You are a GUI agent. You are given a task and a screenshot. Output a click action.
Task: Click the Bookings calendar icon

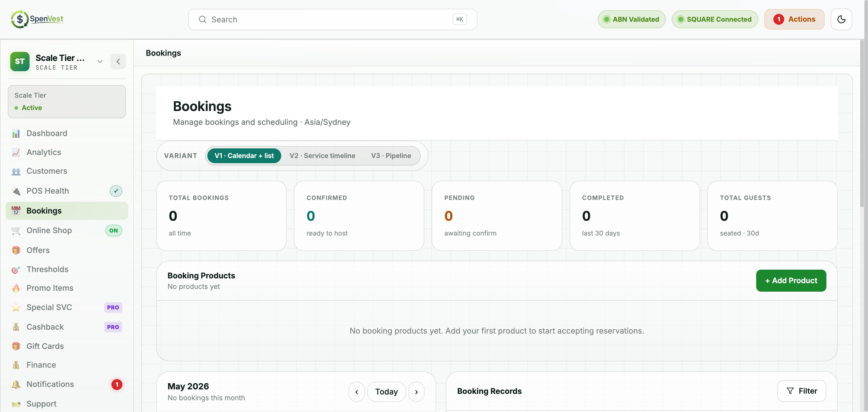[x=16, y=211]
